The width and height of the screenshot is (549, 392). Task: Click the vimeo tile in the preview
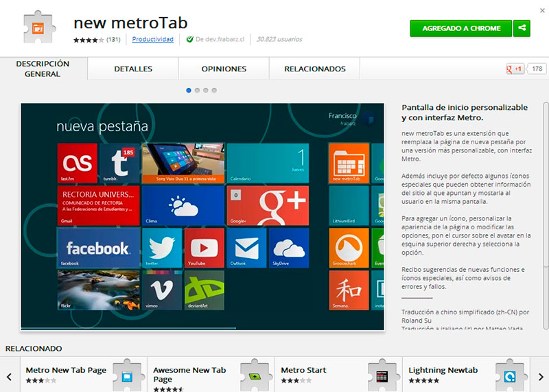coord(162,290)
